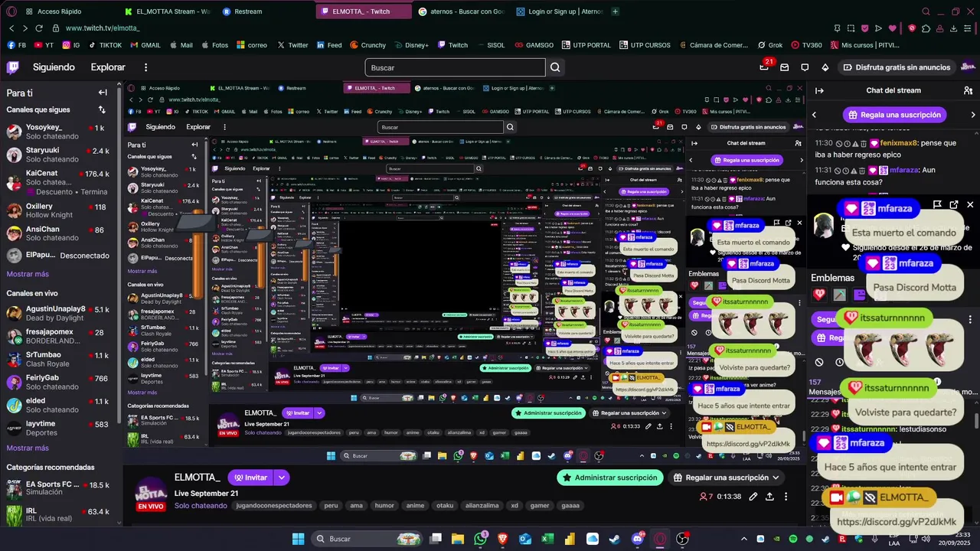
Task: Show the previous chat banner
Action: (814, 115)
